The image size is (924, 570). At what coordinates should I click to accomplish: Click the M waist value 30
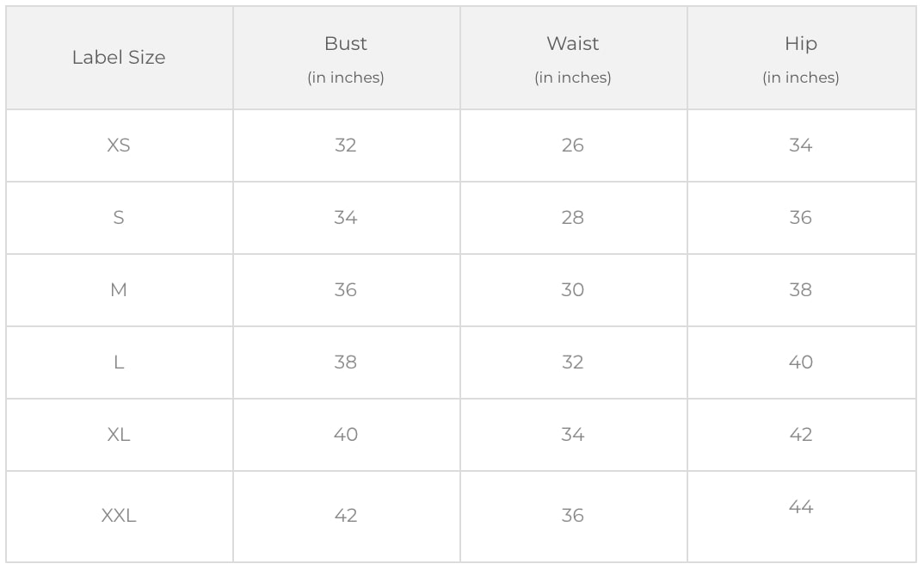(x=573, y=290)
